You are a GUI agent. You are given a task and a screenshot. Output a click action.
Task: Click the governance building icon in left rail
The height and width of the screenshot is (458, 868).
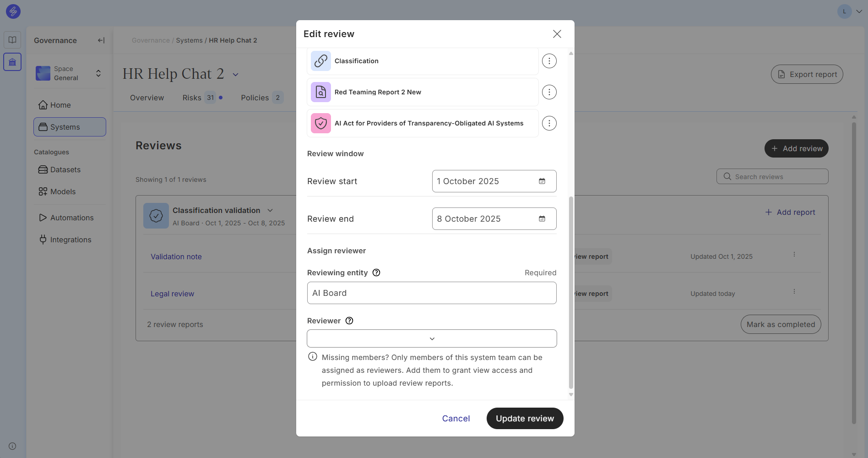click(x=12, y=62)
